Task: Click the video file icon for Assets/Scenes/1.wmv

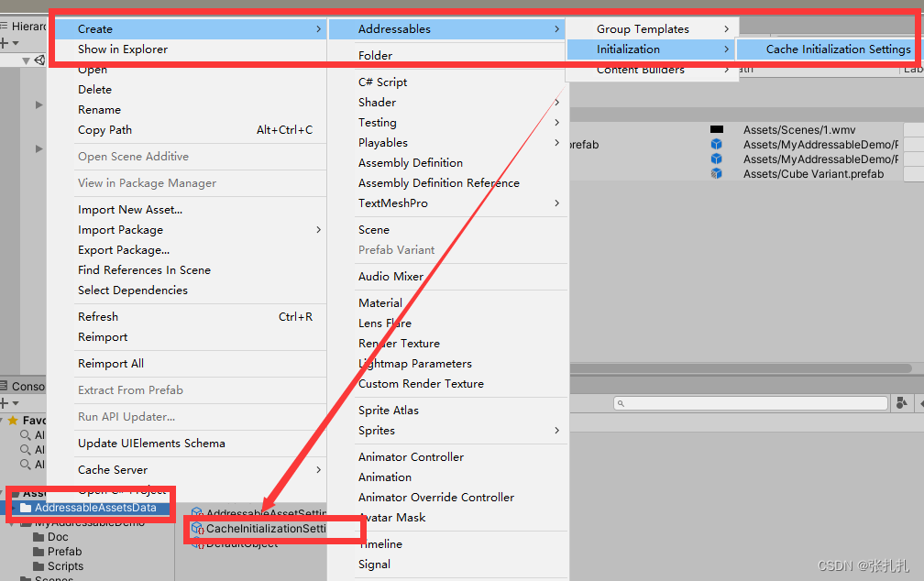Action: coord(716,128)
